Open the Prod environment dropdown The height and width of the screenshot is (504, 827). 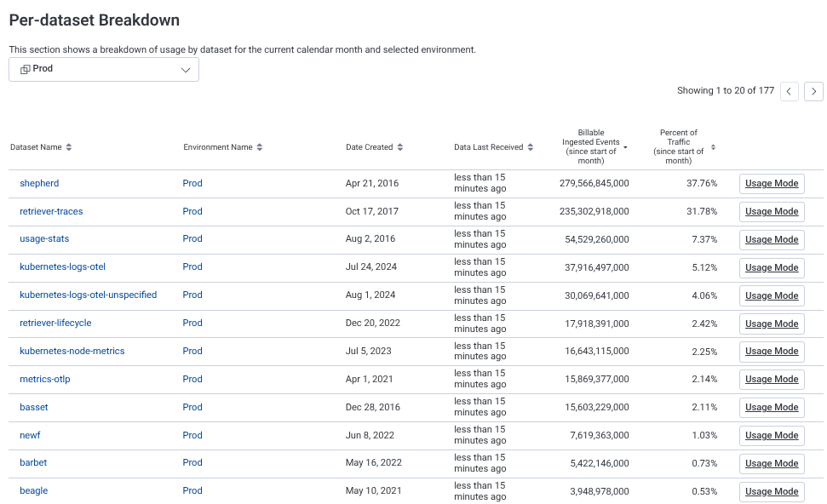[x=104, y=70]
